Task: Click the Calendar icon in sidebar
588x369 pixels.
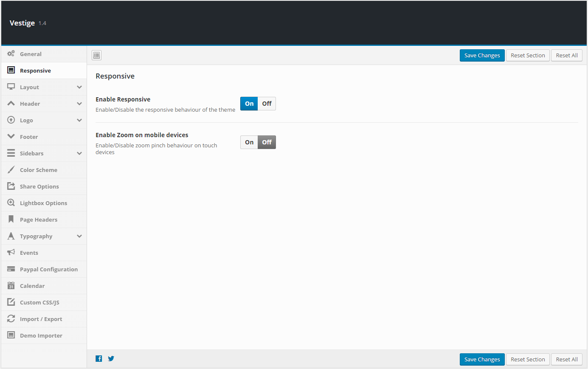Action: [x=11, y=286]
